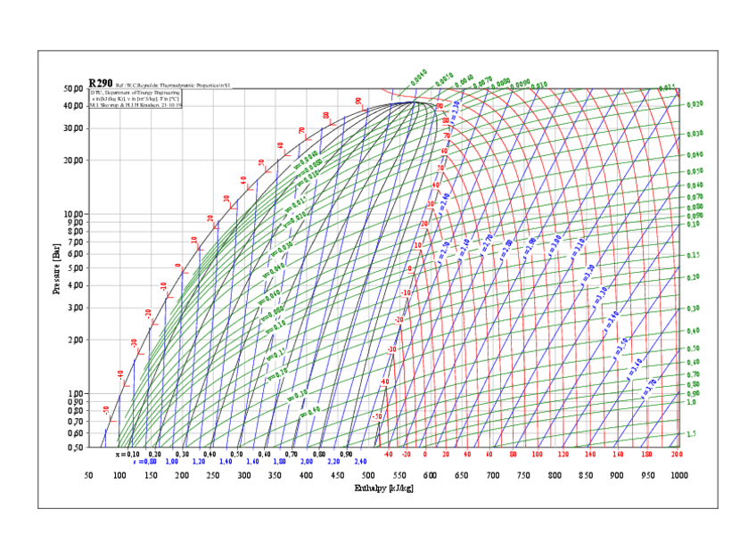This screenshot has height=534, width=756.
Task: Select green specific volume '1,5' on right edge
Action: (x=692, y=434)
